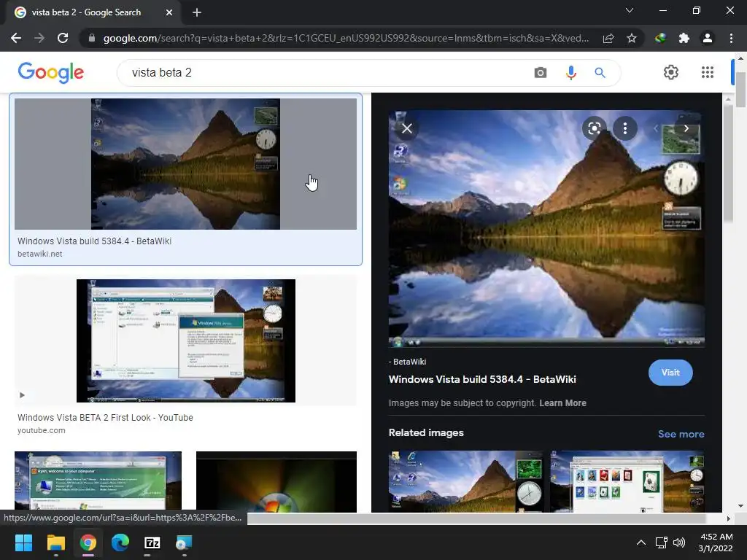Open Google quick settings gear

pos(671,72)
